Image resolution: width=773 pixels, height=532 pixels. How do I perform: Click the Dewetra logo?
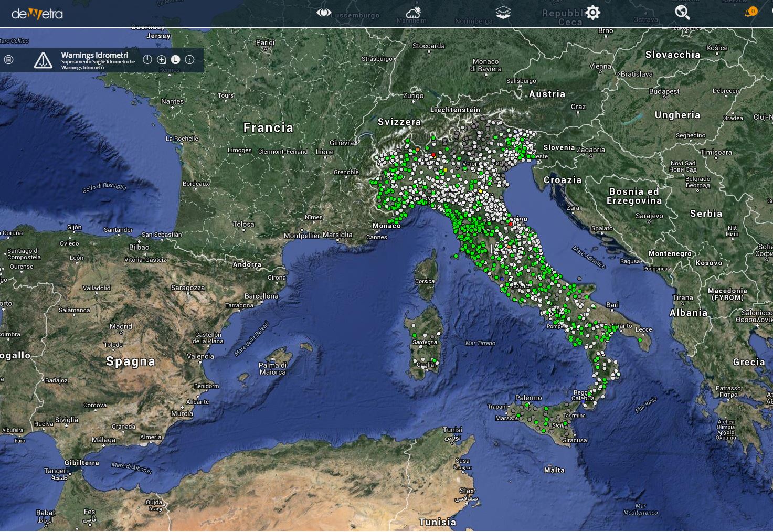pyautogui.click(x=37, y=14)
